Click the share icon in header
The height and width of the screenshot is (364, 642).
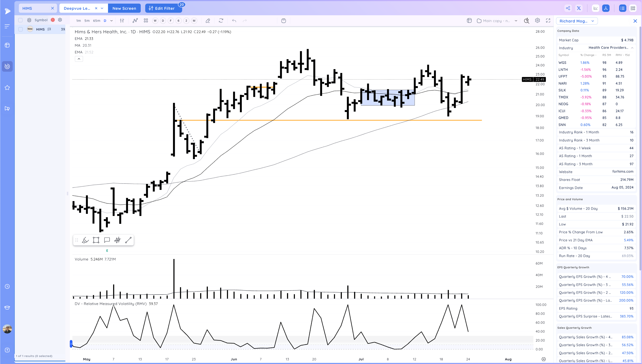pos(568,8)
